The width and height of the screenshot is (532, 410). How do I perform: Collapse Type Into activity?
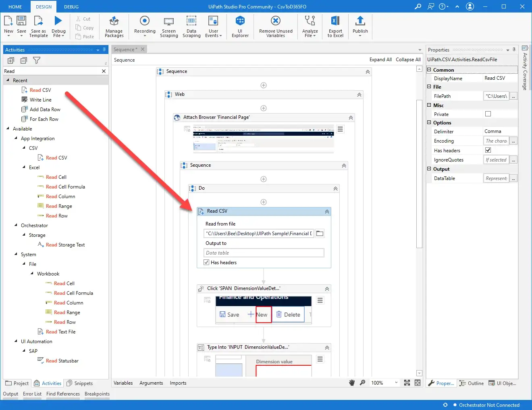[x=327, y=348]
